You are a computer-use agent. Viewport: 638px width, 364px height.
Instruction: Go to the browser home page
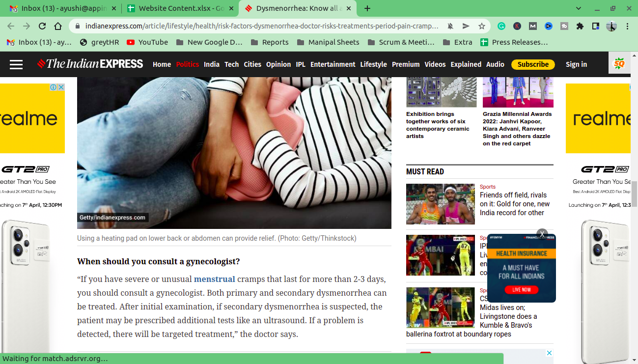pos(58,26)
